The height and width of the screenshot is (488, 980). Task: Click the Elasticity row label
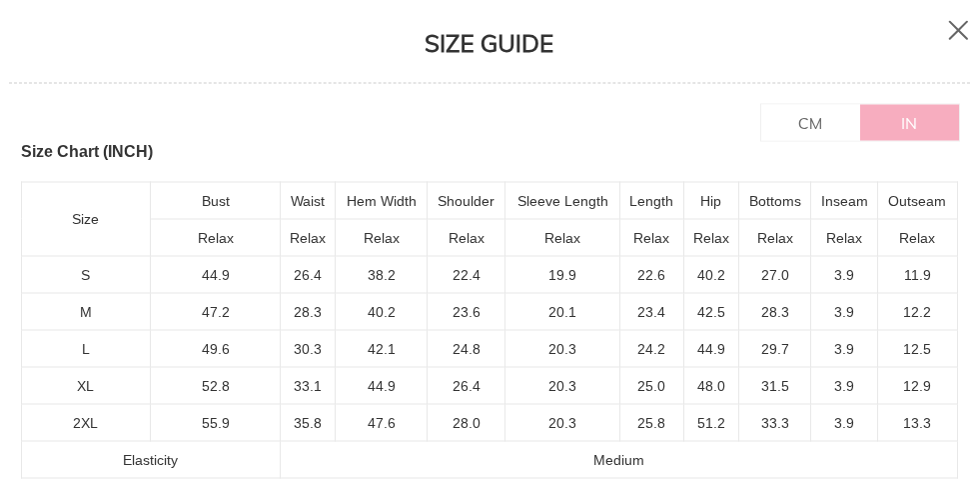click(151, 460)
